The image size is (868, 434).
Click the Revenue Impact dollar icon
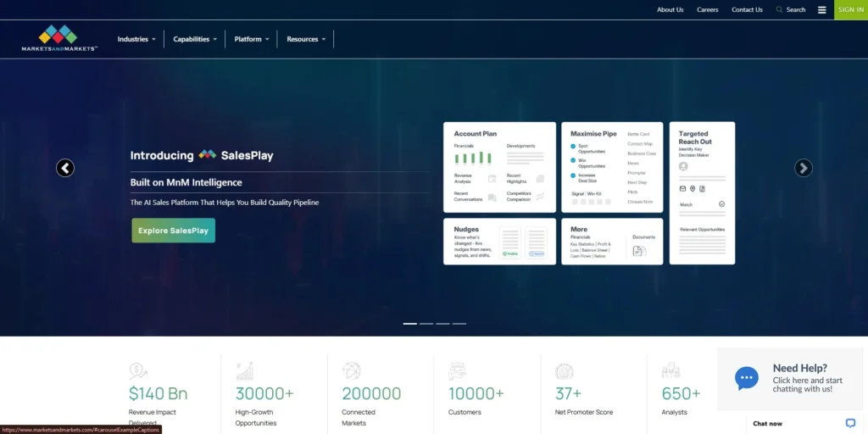coord(138,371)
